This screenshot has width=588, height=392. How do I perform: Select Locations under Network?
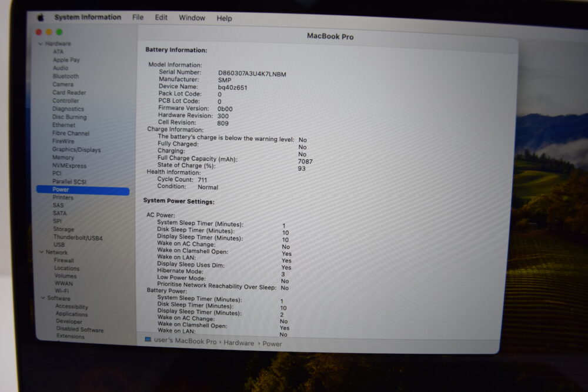pos(67,268)
